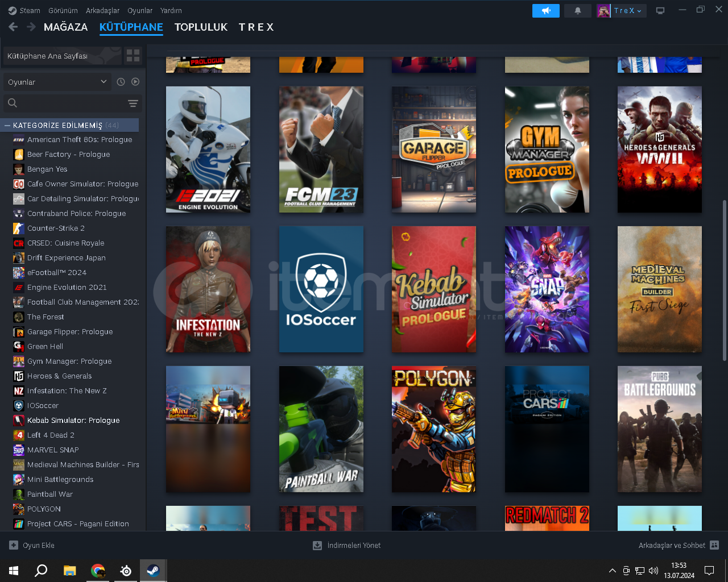Toggle sort by recent clock icon
Image resolution: width=728 pixels, height=582 pixels.
click(x=121, y=82)
